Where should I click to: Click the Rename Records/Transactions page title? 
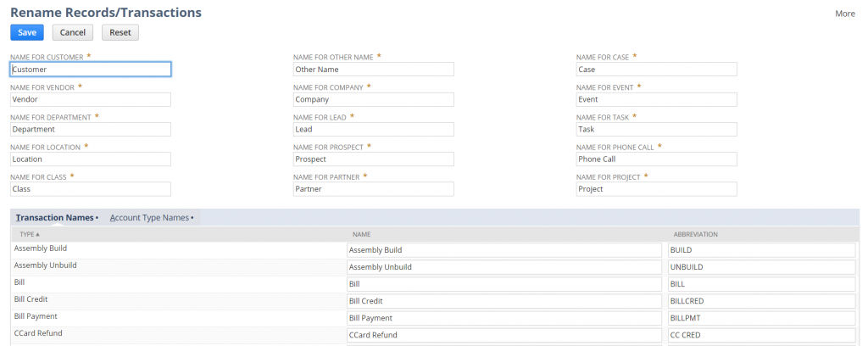tap(106, 12)
